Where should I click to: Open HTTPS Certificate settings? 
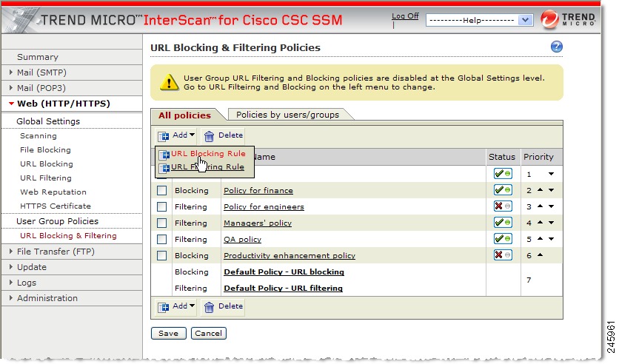pos(56,206)
